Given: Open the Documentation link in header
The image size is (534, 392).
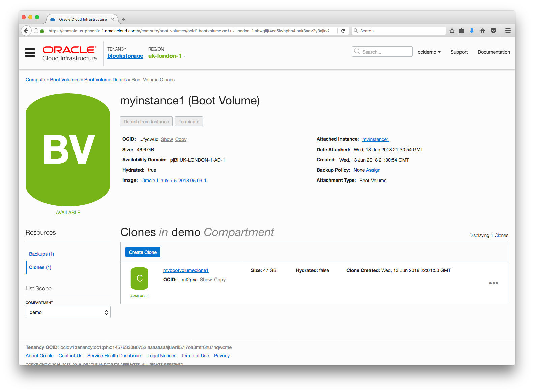Looking at the screenshot, I should click(494, 52).
